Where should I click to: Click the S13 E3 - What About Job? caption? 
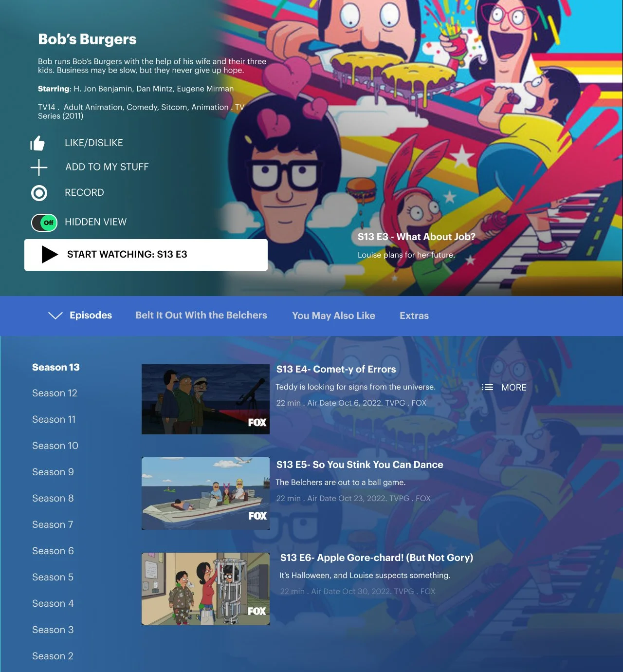pos(417,237)
